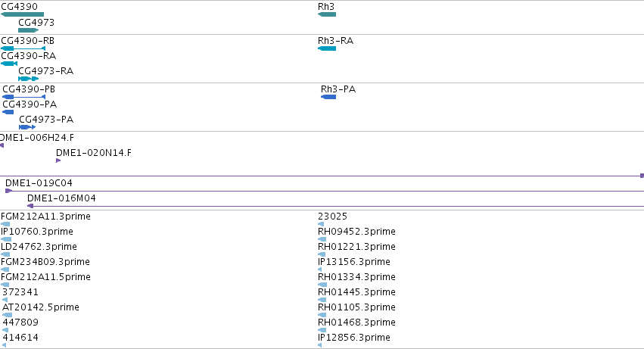The width and height of the screenshot is (644, 349).
Task: Select the DME1-020N14.F marker arrow
Action: click(x=58, y=160)
